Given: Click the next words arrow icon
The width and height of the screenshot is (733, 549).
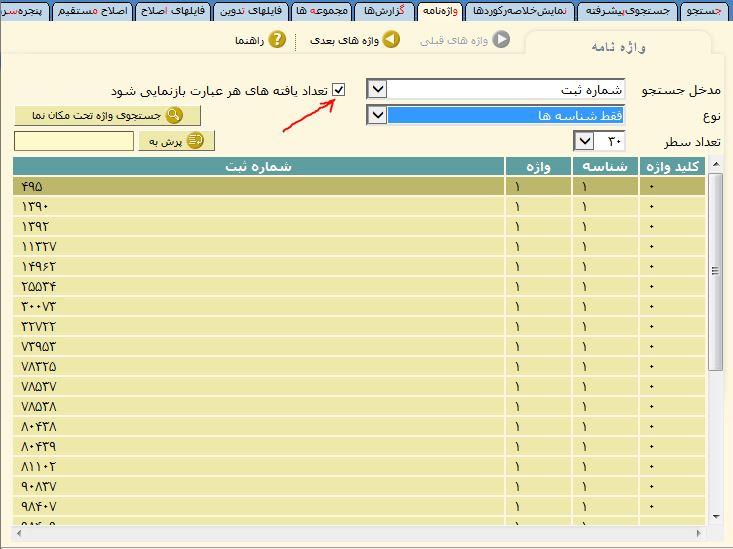Looking at the screenshot, I should (x=392, y=40).
